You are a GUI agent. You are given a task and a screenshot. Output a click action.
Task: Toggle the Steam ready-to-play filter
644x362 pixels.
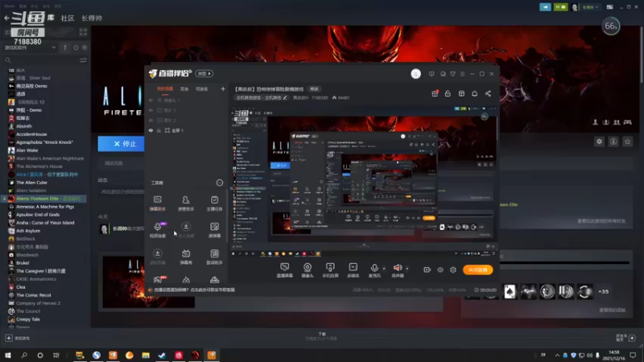85,47
